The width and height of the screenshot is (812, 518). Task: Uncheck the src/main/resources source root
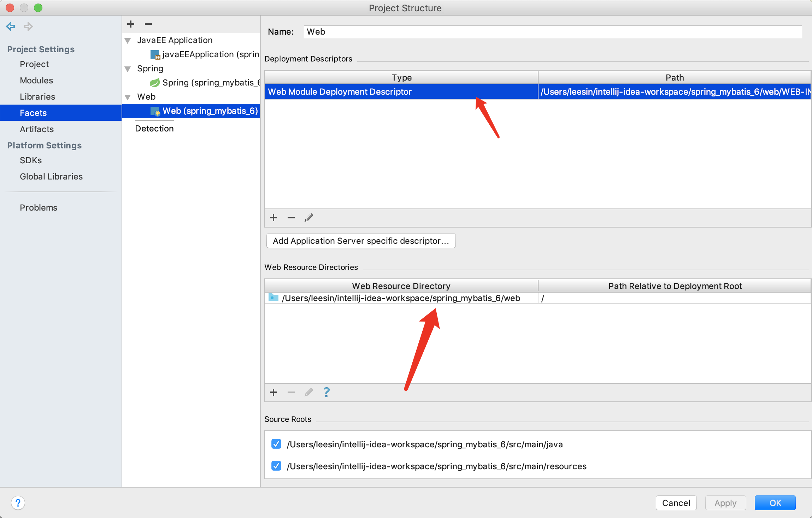(x=276, y=466)
